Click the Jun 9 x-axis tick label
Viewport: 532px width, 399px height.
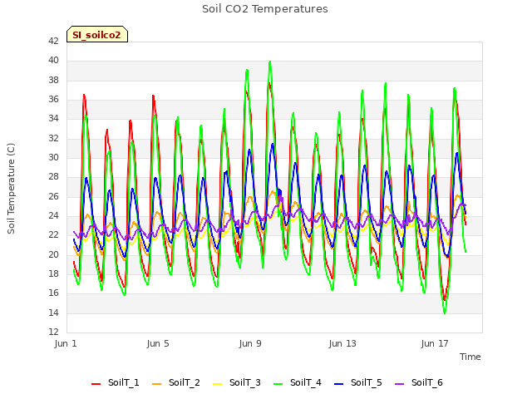250,343
